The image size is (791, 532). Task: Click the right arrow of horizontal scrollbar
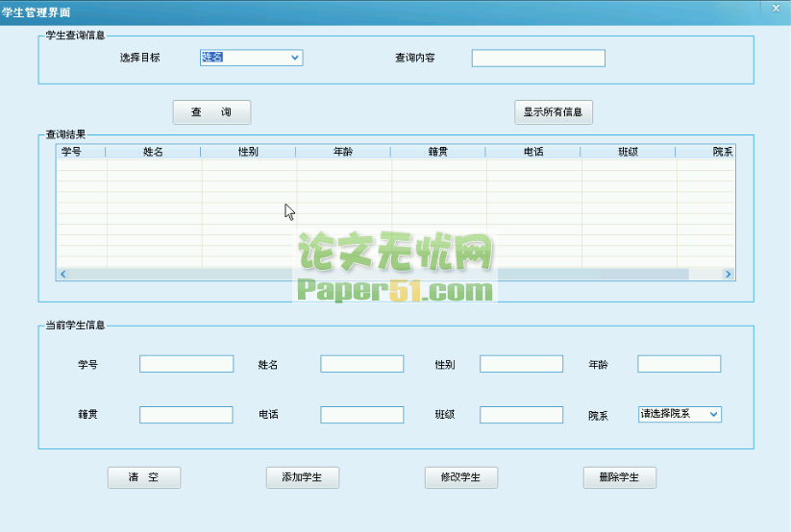tap(728, 274)
